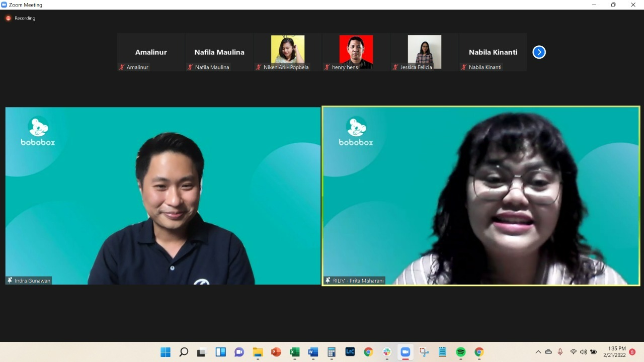Click the volume speaker tray icon

(583, 352)
